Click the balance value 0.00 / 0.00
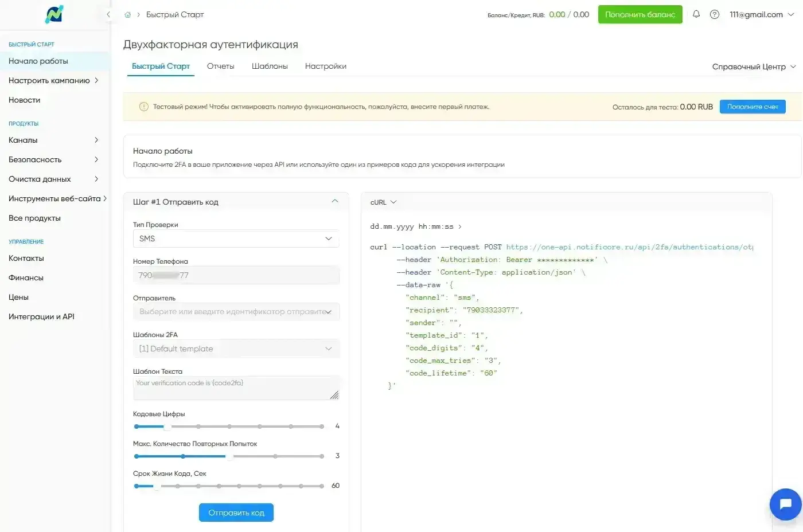 569,14
